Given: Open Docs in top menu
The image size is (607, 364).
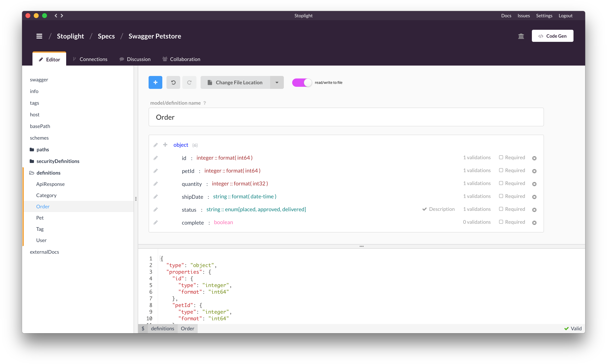Looking at the screenshot, I should click(506, 15).
